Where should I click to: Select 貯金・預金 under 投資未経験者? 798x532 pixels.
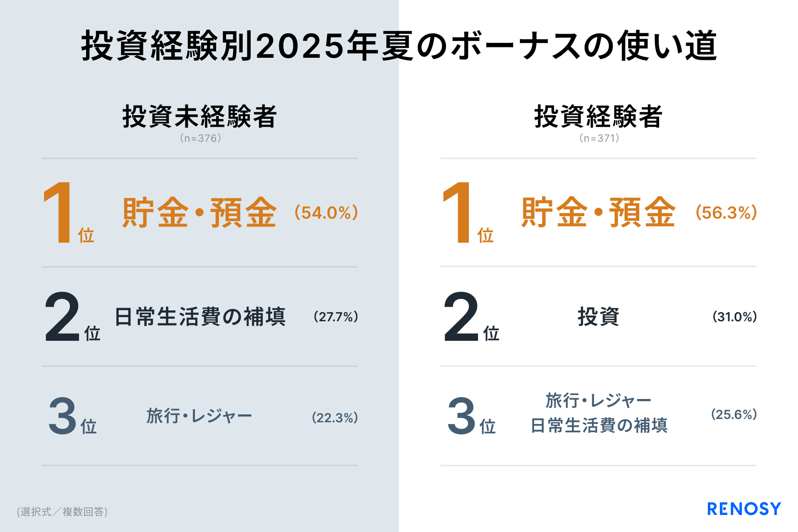click(x=199, y=212)
